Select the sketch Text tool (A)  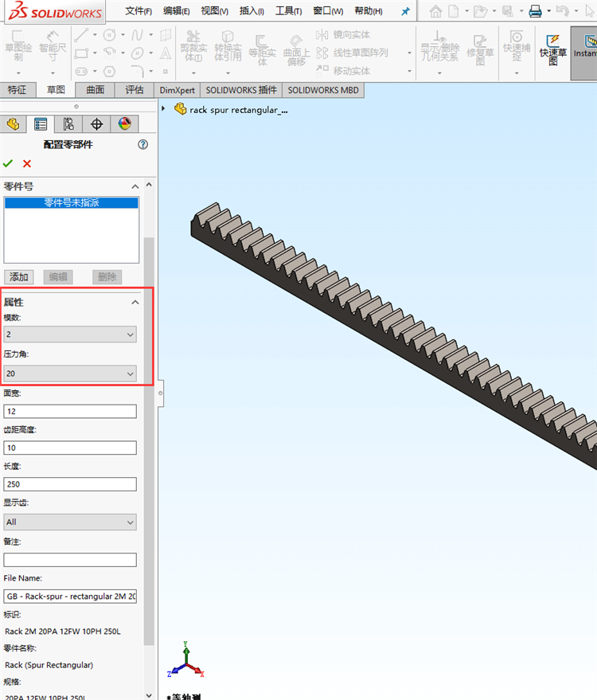click(165, 53)
